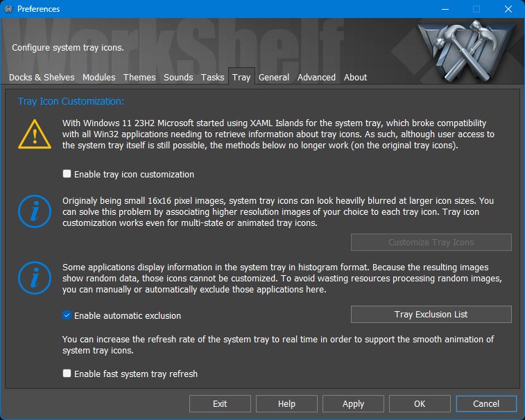The image size is (525, 420).
Task: Open the Tray Exclusion List
Action: 431,314
